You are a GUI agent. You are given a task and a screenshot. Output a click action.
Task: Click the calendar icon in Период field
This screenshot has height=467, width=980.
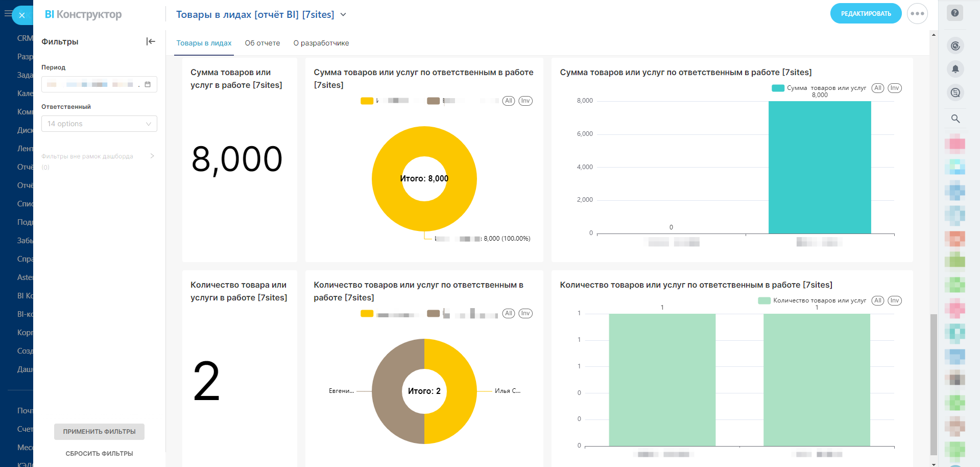[x=148, y=84]
